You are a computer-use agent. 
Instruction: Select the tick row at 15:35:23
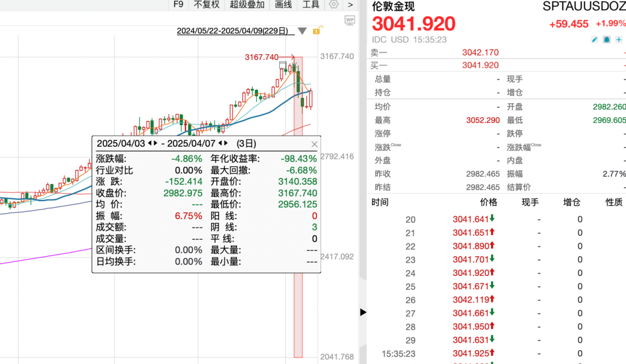pyautogui.click(x=496, y=354)
